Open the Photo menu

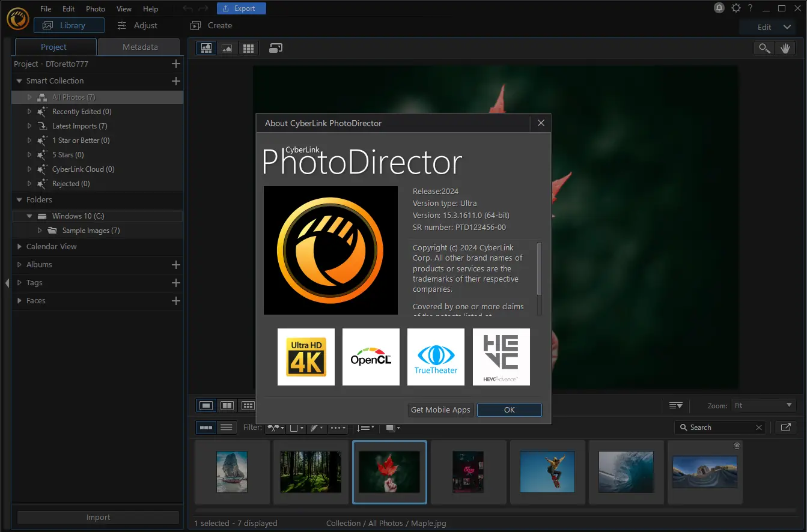[x=95, y=9]
